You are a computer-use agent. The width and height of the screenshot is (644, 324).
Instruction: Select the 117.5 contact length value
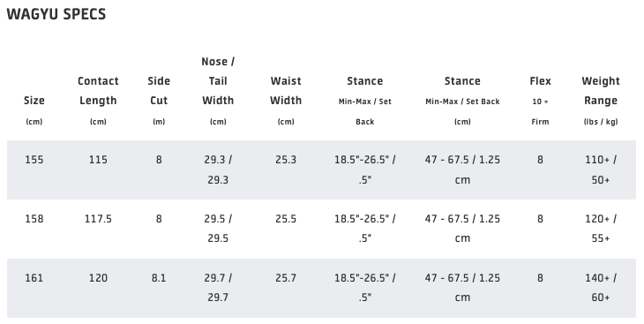[x=98, y=219]
